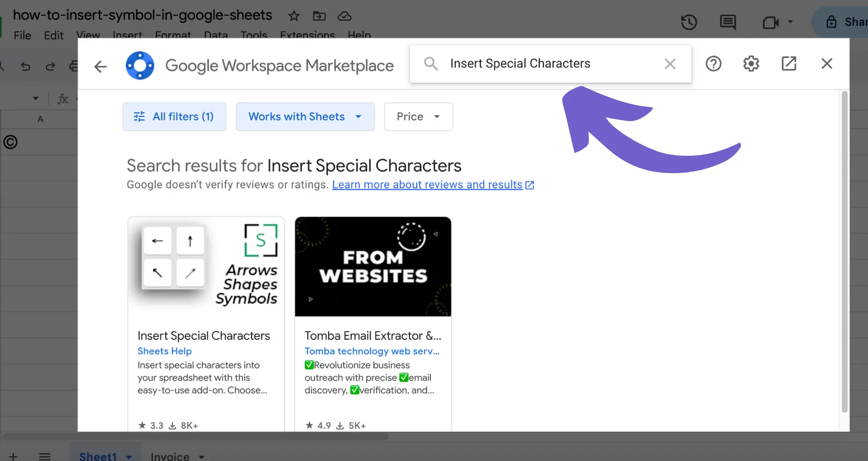Expand the meeting options dropdown arrow
Viewport: 868px width, 461px height.
click(x=790, y=22)
